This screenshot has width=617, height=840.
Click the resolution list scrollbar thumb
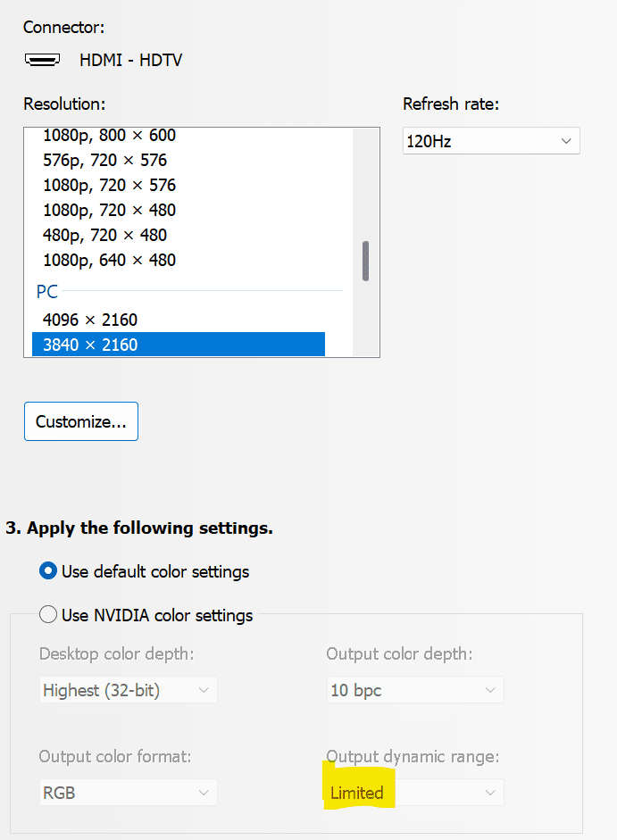[x=365, y=261]
